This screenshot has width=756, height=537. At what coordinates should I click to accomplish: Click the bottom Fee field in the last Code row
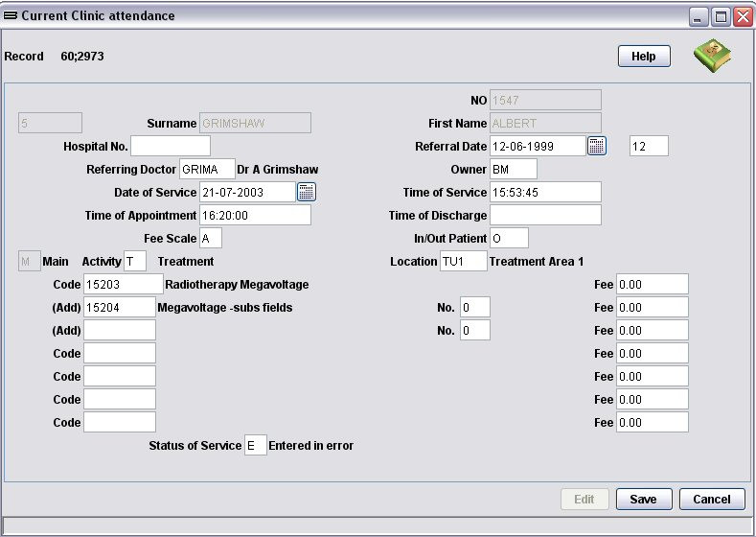coord(653,422)
